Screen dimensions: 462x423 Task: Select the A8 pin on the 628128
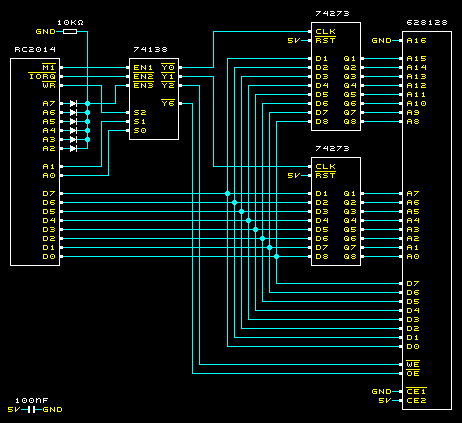413,122
